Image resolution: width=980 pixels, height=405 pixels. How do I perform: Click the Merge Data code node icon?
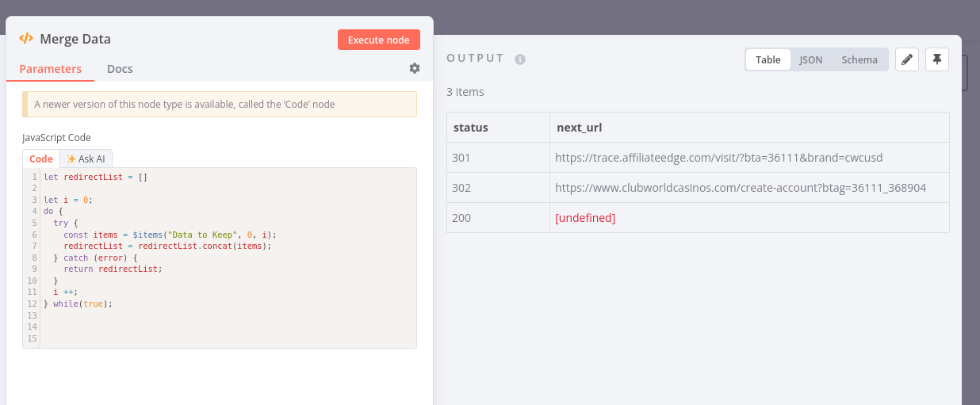tap(26, 39)
